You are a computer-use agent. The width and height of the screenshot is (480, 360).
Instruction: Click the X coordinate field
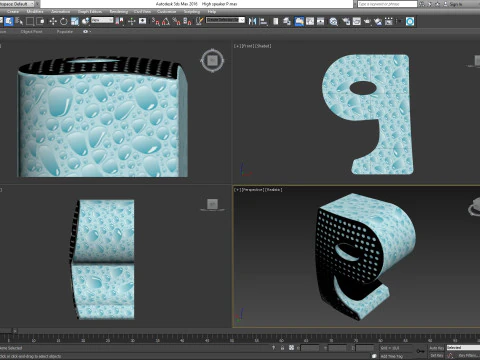pos(310,348)
